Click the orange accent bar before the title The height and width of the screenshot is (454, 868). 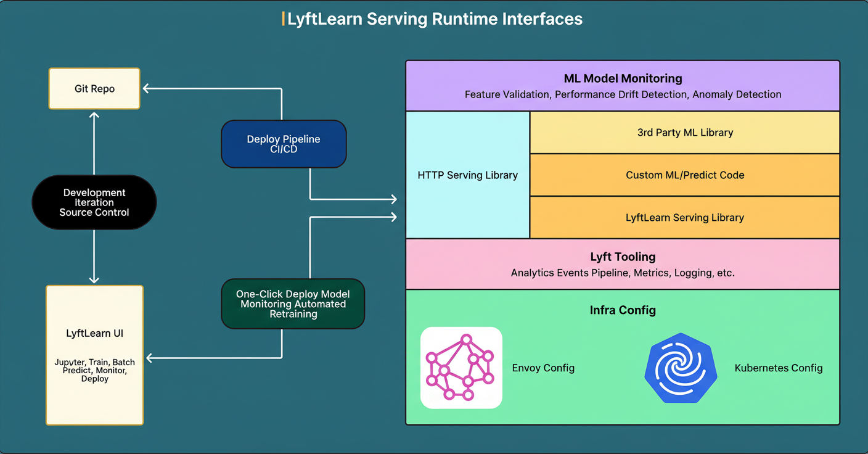pos(283,19)
